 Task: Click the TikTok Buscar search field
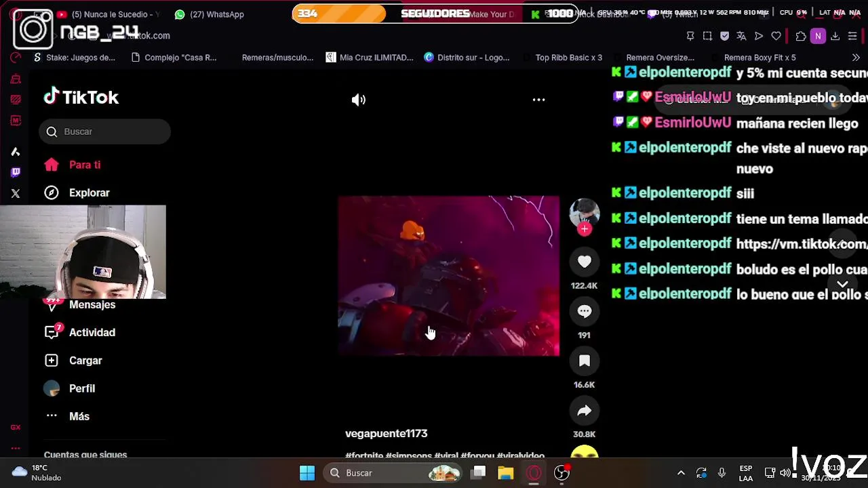pos(104,131)
